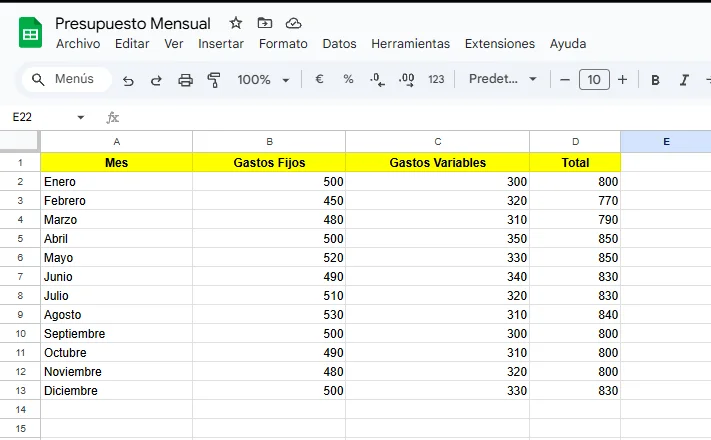Open the Ver menu
The width and height of the screenshot is (711, 440).
[x=174, y=44]
